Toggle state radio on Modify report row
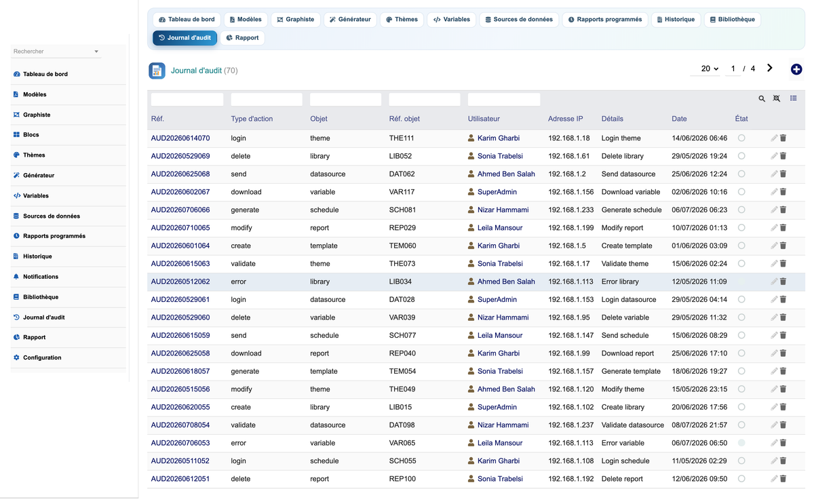Image resolution: width=814 pixels, height=504 pixels. click(741, 228)
